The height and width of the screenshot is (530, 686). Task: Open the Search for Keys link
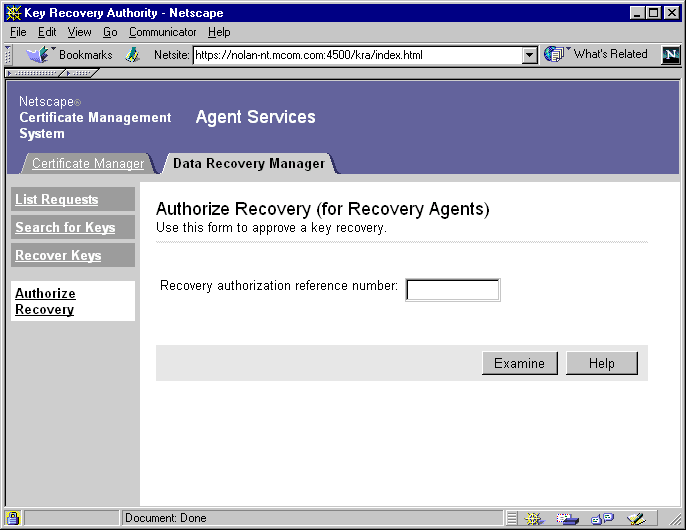[65, 227]
